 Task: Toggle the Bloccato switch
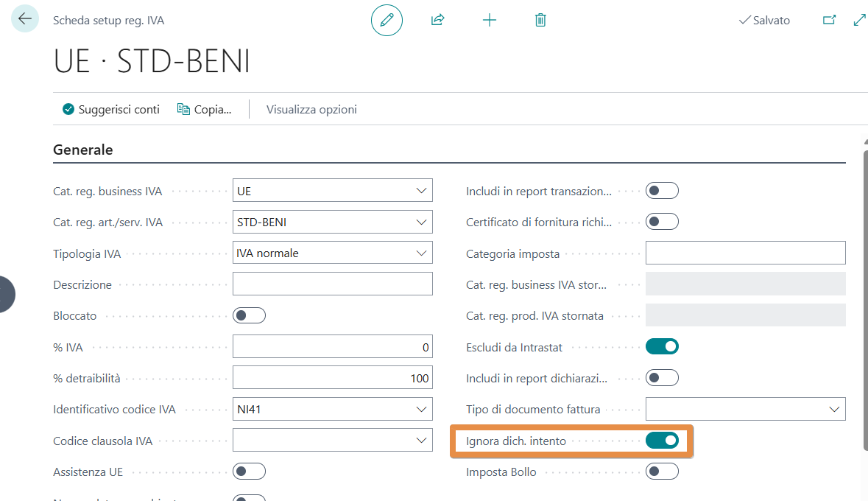(249, 315)
